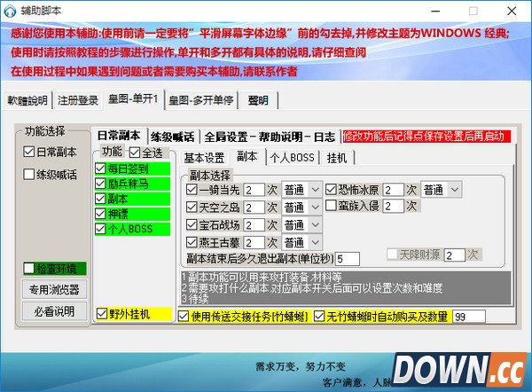Open 全局设置-帮助说明-日志 tab
The height and width of the screenshot is (392, 532).
click(x=270, y=137)
